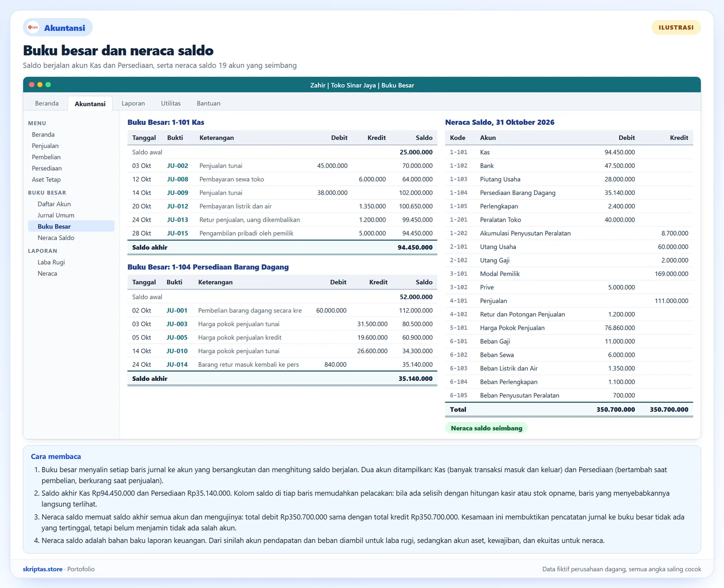The height and width of the screenshot is (588, 724).
Task: Open voucher JU-009 in Kas ledger
Action: click(x=177, y=193)
